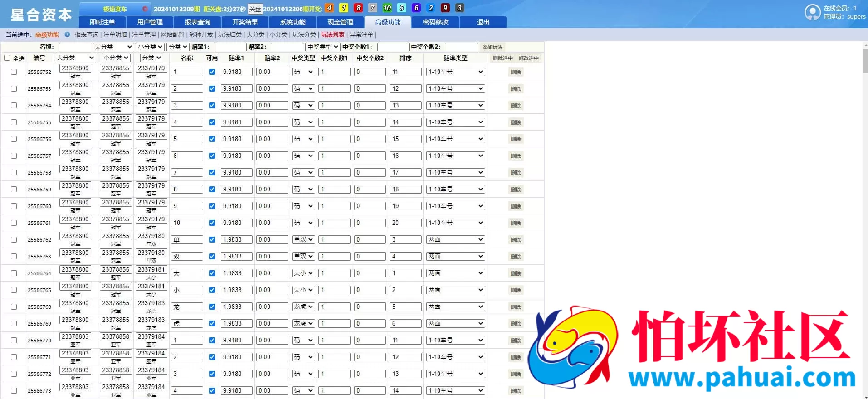
Task: Open the 用户管理 main tab
Action: click(150, 22)
